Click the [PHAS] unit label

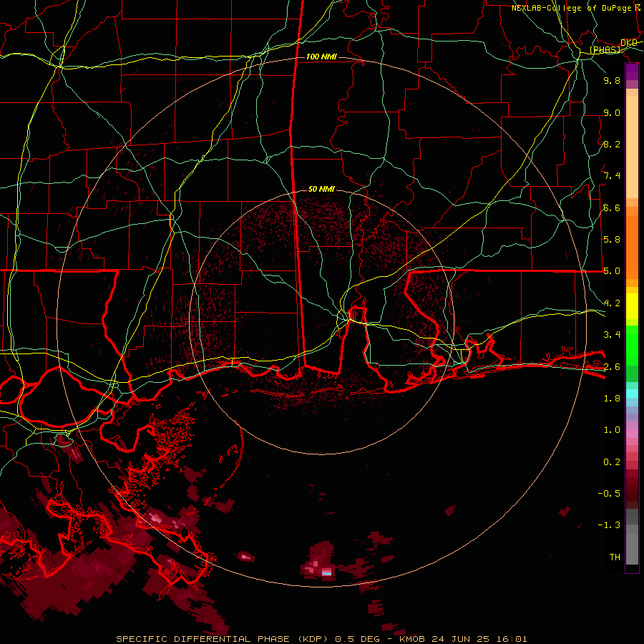[605, 50]
